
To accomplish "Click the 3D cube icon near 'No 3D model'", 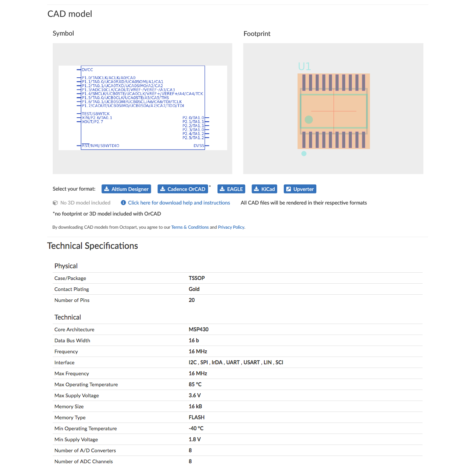I will 55,203.
